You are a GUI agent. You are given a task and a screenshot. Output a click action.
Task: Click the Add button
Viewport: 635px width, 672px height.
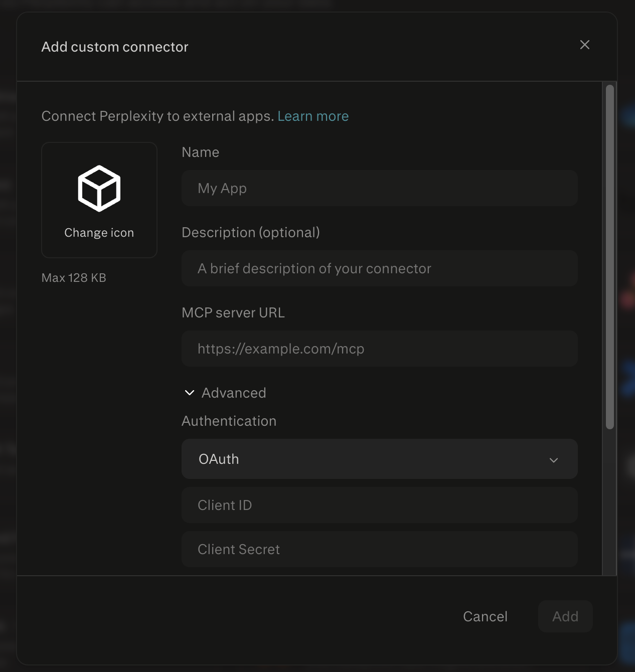565,616
